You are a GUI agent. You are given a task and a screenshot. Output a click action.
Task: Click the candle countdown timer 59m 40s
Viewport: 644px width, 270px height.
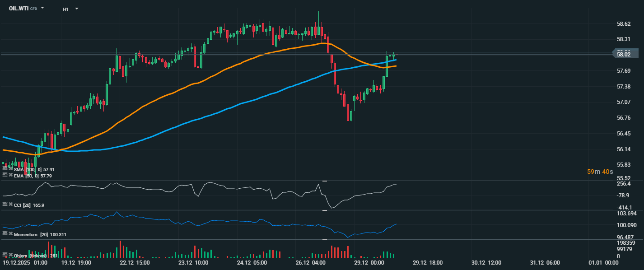click(x=600, y=172)
